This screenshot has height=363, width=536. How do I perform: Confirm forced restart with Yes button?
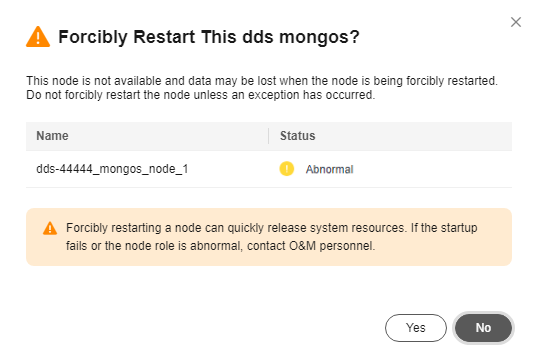point(416,328)
